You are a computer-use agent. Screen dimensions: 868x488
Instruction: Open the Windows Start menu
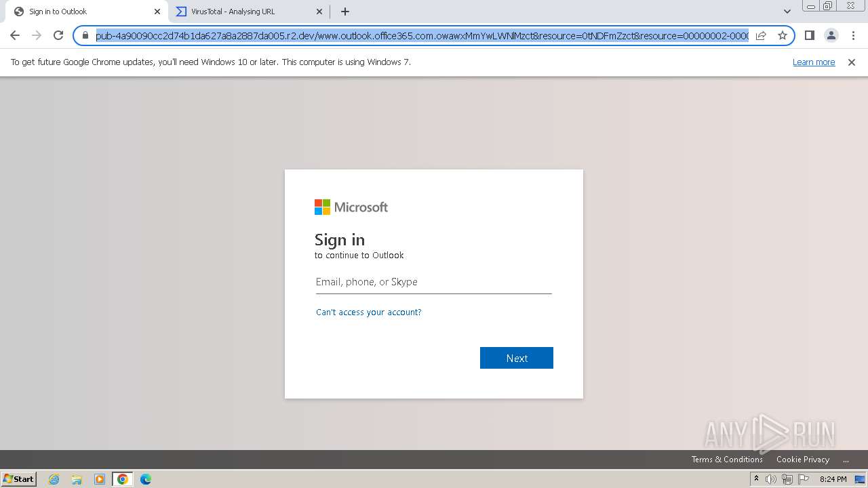[19, 479]
